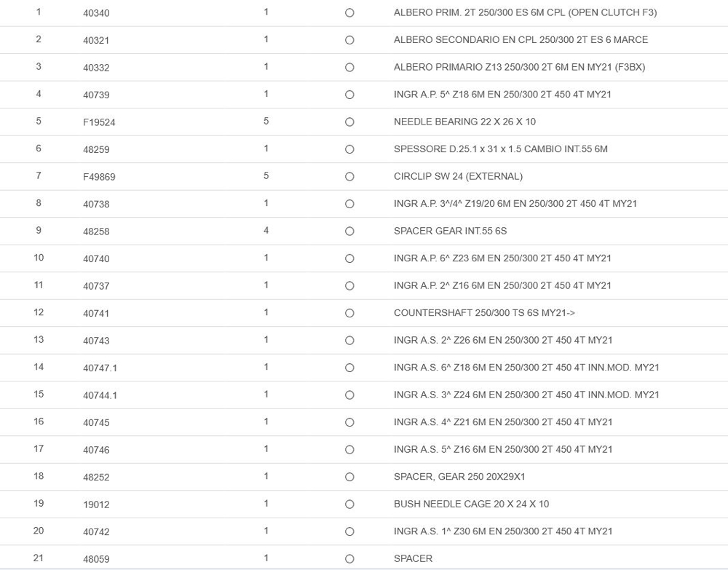Select radio for BUSH NEEDLE CAGE row
Image resolution: width=728 pixels, height=570 pixels.
349,504
